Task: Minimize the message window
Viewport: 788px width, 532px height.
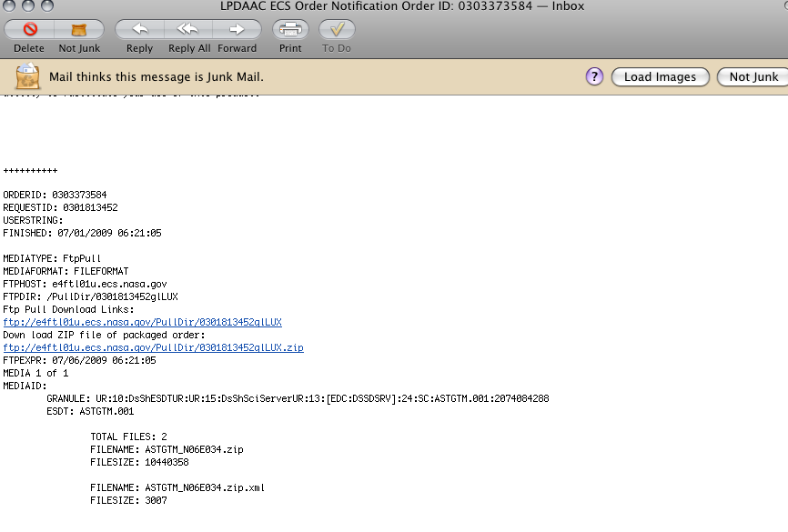Action: (x=28, y=5)
